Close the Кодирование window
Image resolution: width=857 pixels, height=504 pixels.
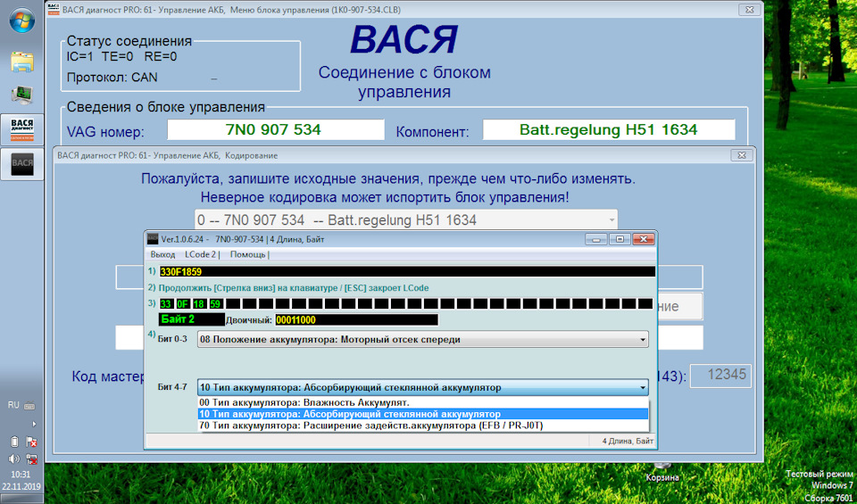point(741,155)
